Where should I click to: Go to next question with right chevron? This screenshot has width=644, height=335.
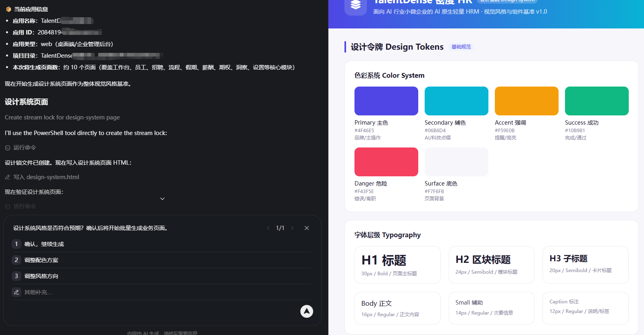[x=292, y=228]
